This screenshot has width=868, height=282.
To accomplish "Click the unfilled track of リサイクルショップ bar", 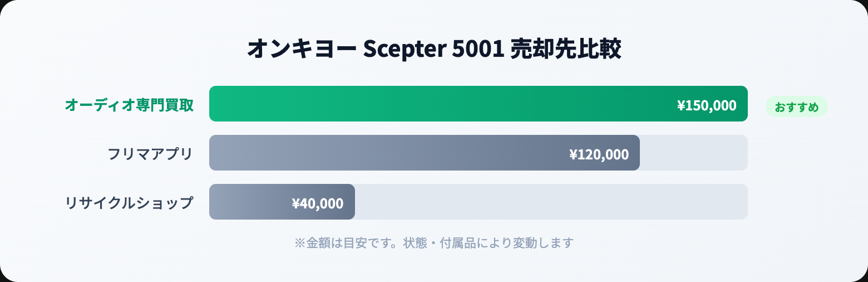I will tap(551, 202).
